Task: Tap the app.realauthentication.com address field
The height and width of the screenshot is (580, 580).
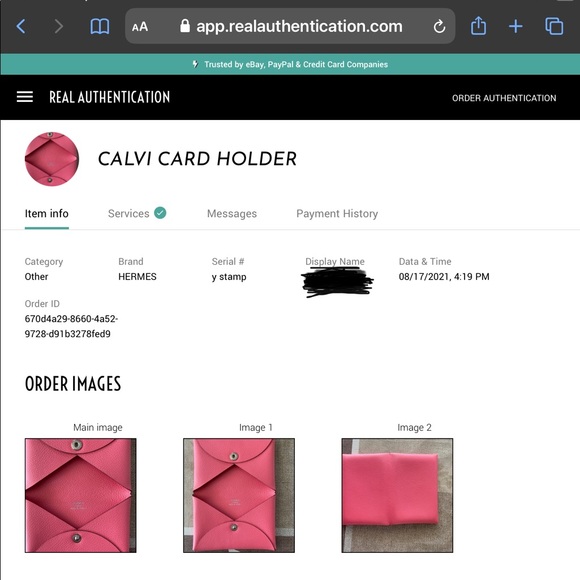Action: [290, 26]
